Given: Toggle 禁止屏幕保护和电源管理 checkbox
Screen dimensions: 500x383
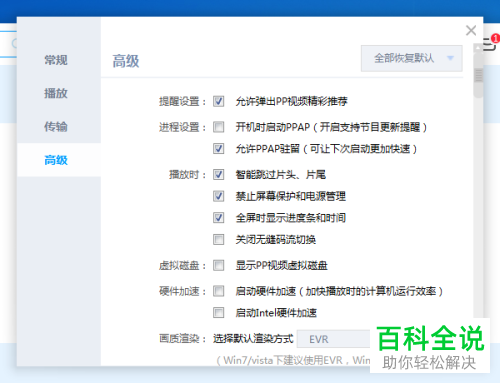Looking at the screenshot, I should tap(219, 196).
